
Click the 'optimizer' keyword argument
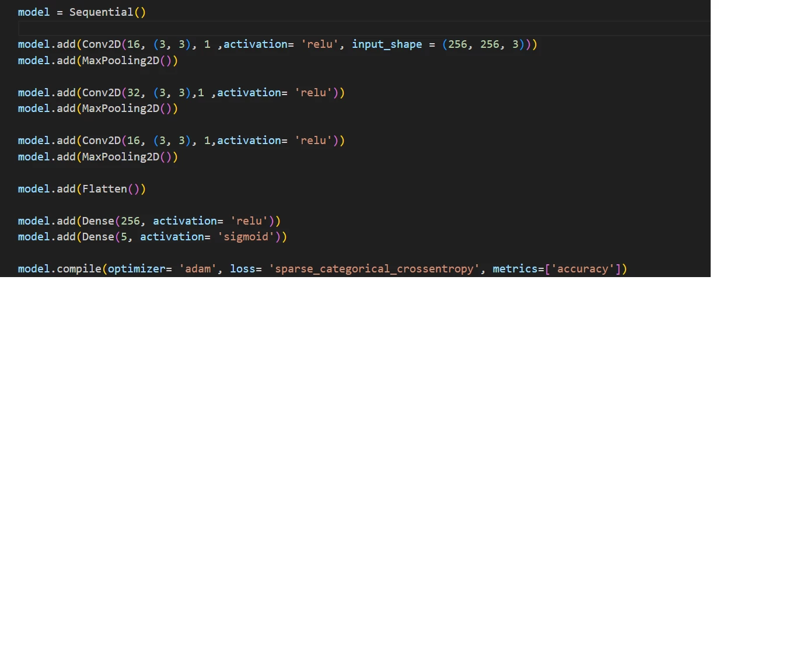(x=137, y=269)
